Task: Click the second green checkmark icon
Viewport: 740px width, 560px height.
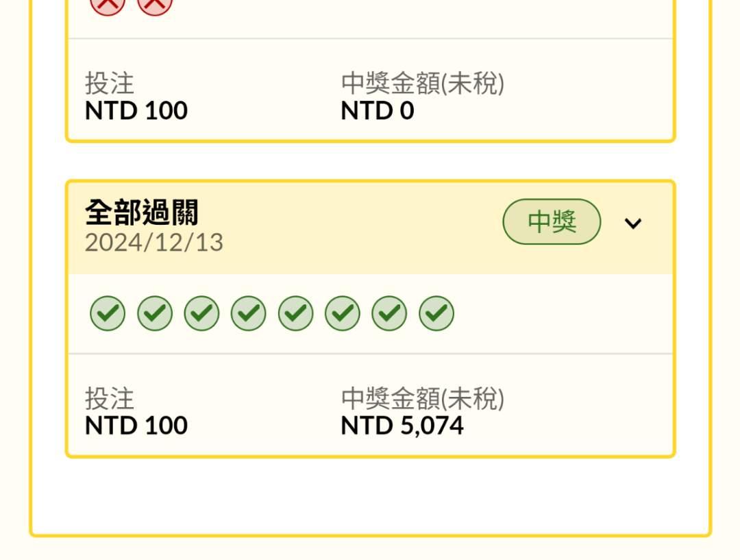Action: (155, 313)
